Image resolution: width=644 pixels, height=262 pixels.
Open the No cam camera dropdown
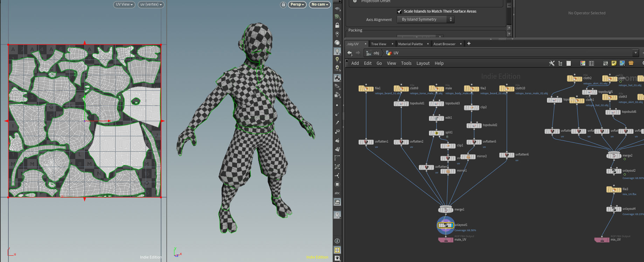[x=320, y=5]
